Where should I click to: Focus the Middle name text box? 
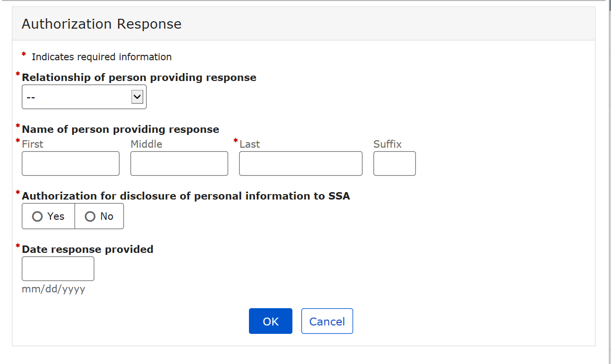[x=179, y=163]
